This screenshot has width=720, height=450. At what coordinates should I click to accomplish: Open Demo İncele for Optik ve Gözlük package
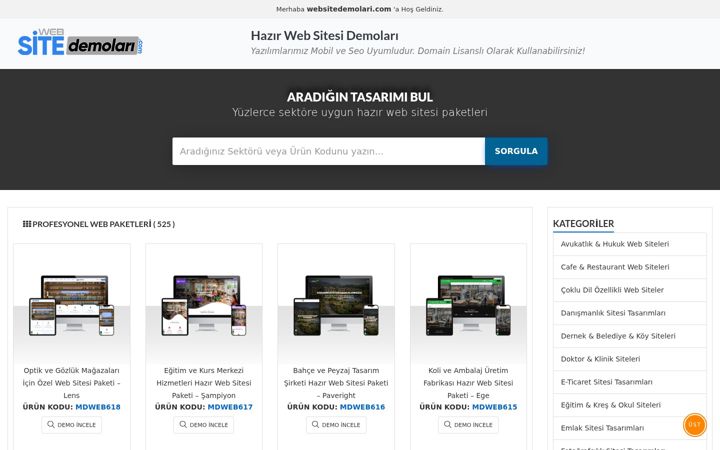[72, 425]
